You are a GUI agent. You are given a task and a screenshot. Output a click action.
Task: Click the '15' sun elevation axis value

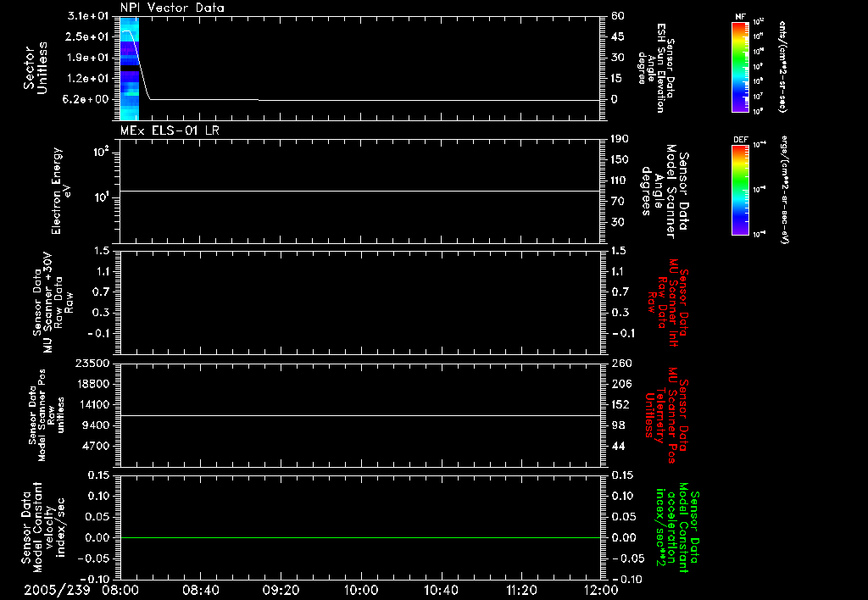tap(618, 79)
